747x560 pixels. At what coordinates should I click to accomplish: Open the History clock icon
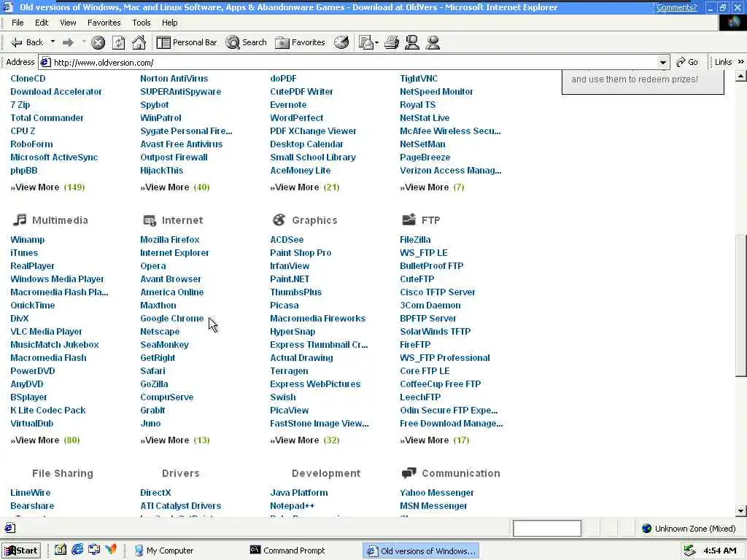tap(341, 42)
